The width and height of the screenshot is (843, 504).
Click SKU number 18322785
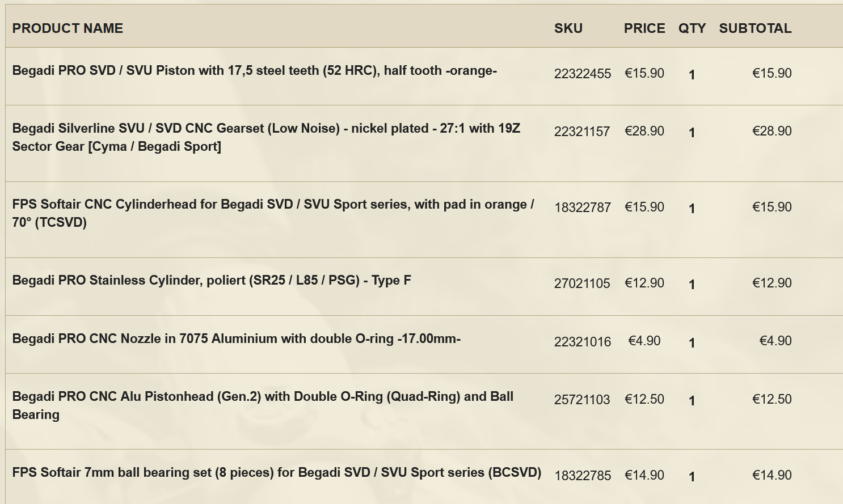click(583, 476)
